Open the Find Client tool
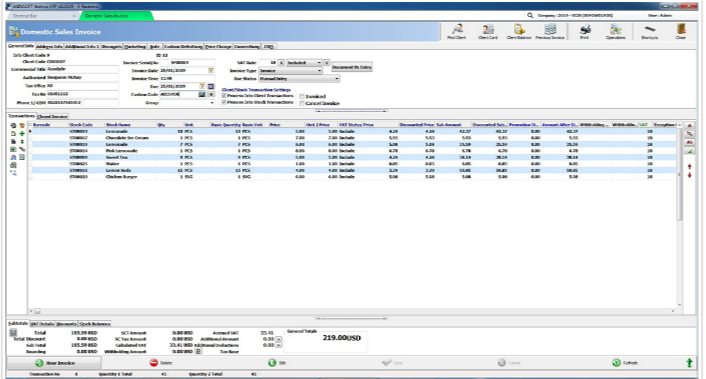706x379 pixels. click(x=457, y=32)
